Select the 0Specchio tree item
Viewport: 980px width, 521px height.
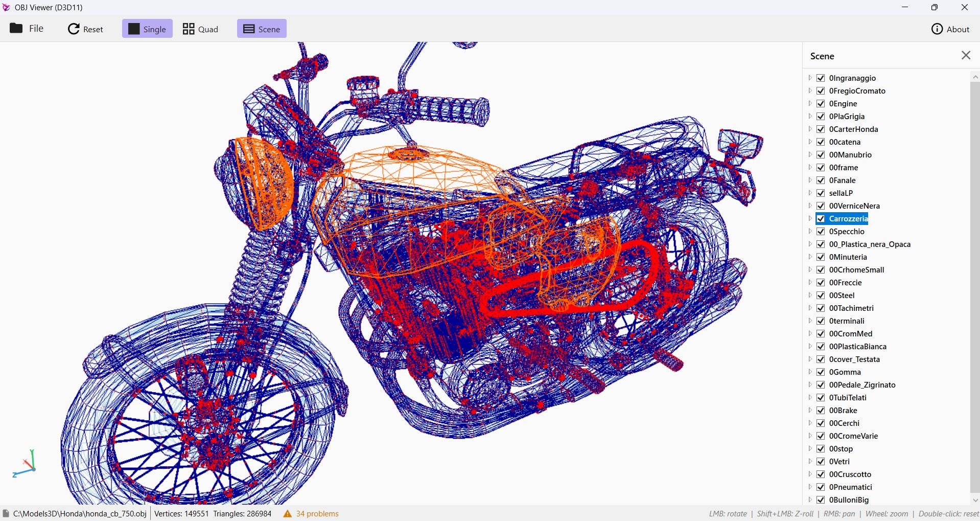pos(847,232)
